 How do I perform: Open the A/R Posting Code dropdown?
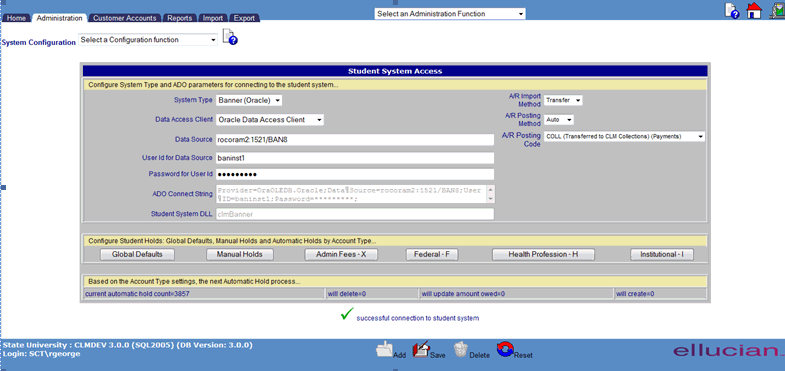(x=624, y=136)
